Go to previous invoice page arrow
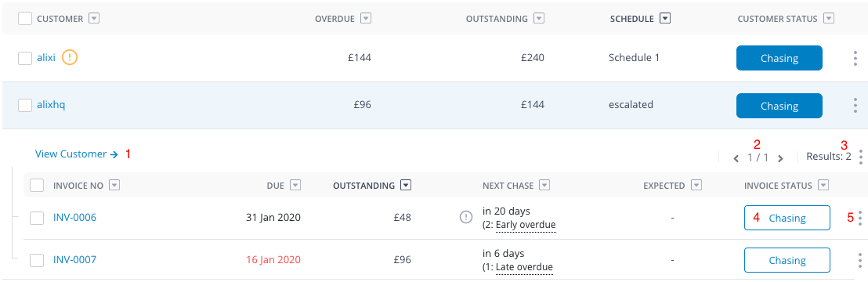868x282 pixels. tap(736, 158)
